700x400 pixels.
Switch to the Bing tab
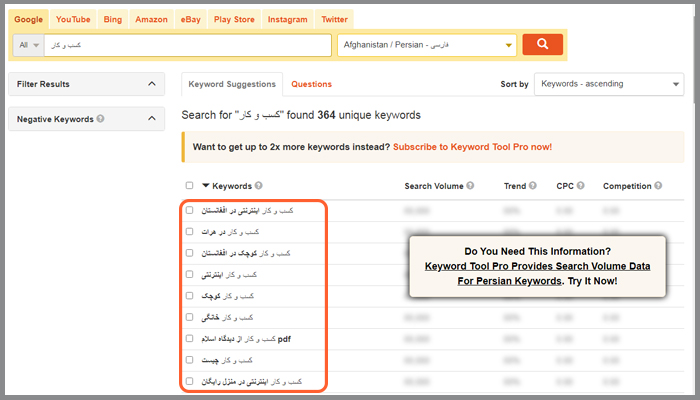[112, 19]
